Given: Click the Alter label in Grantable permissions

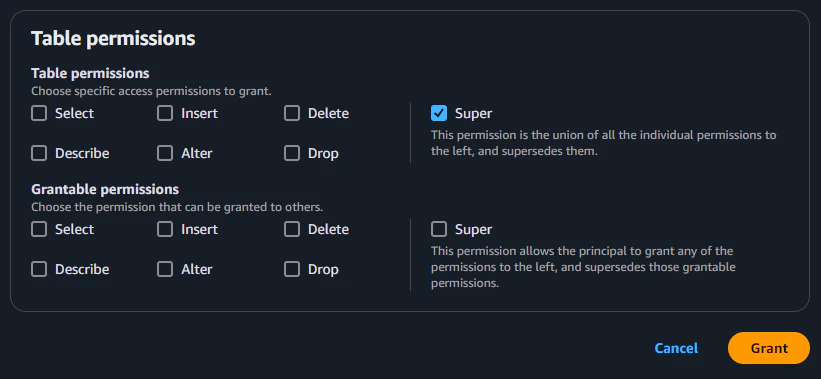Looking at the screenshot, I should [x=197, y=270].
